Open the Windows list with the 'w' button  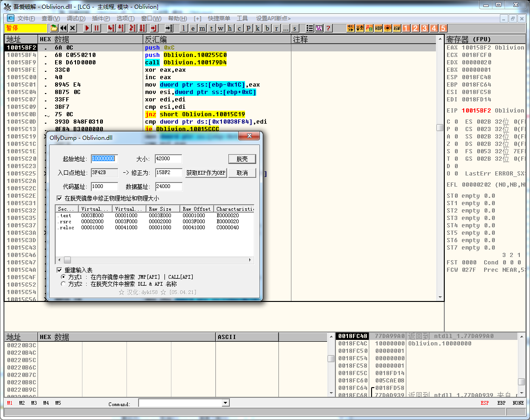coord(221,28)
